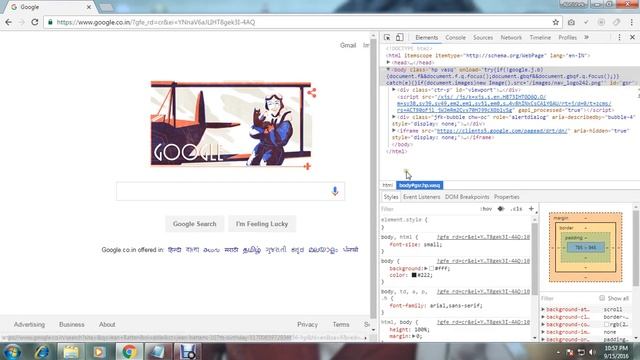Open the Windows Start menu
640x360 pixels.
[12, 351]
